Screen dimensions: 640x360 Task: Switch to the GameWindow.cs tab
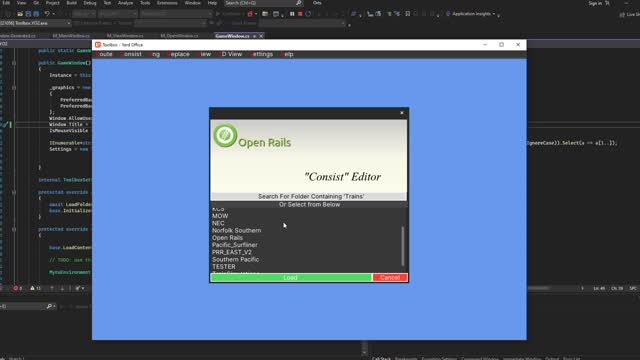[232, 36]
